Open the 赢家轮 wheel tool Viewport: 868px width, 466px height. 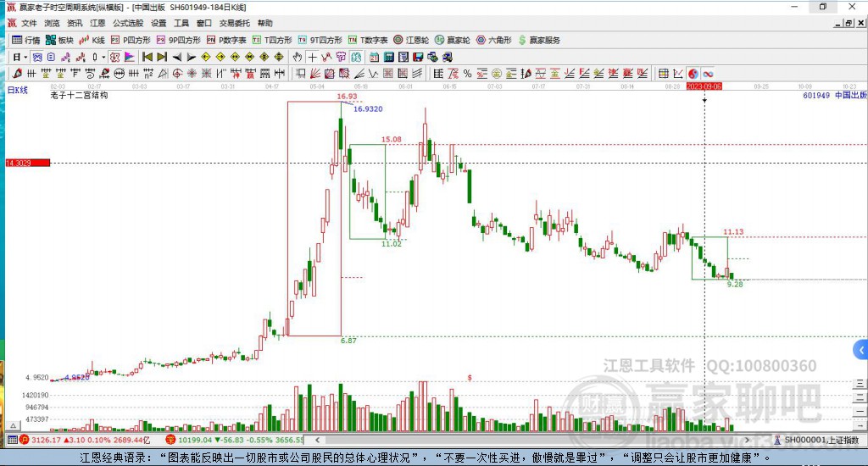point(453,40)
